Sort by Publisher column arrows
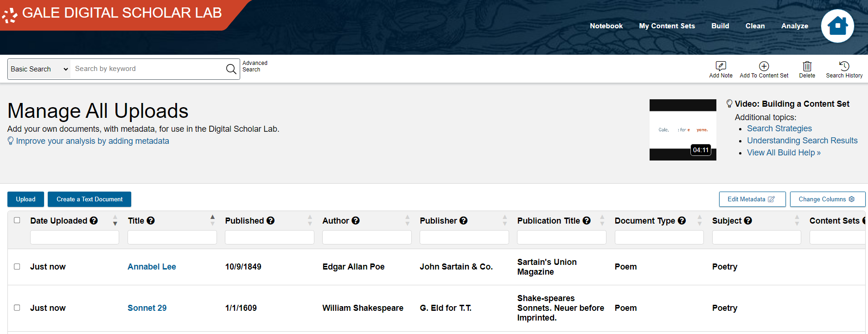868x334 pixels. 504,220
